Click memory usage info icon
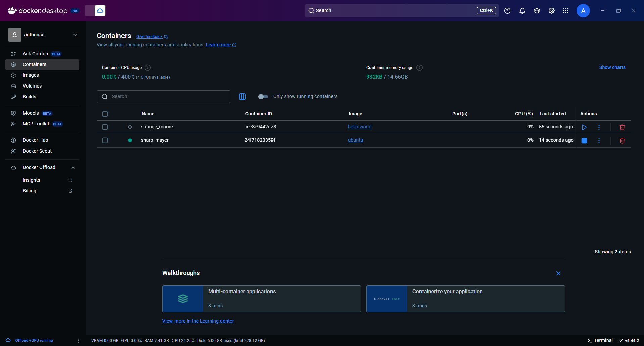 click(419, 68)
